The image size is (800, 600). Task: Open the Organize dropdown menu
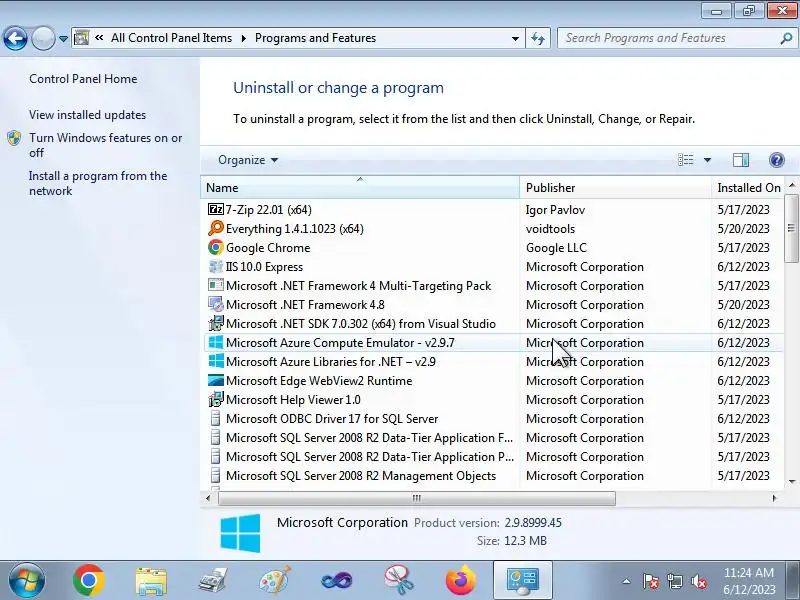(248, 160)
